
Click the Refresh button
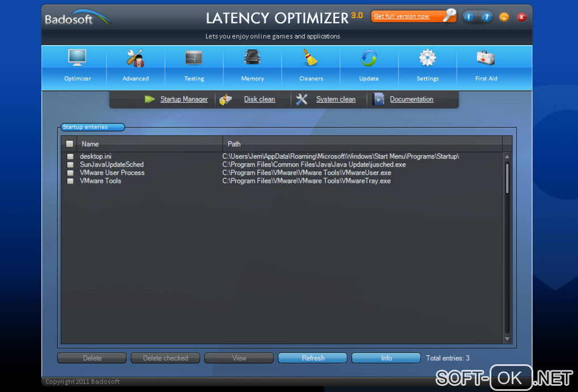pyautogui.click(x=313, y=358)
